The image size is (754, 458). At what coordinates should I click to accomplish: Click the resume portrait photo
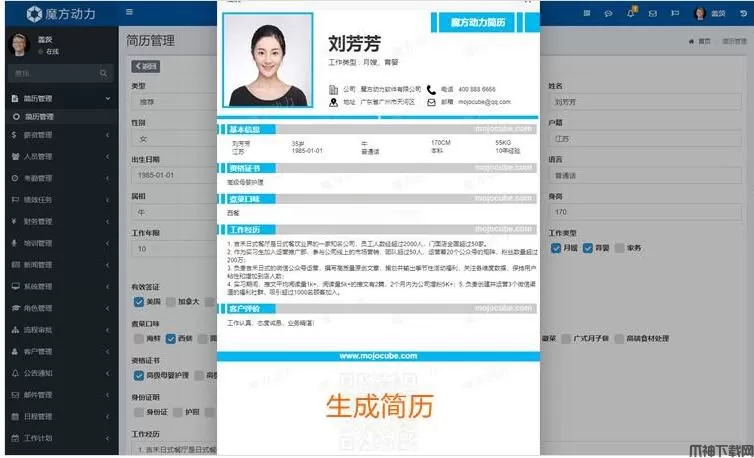[268, 60]
